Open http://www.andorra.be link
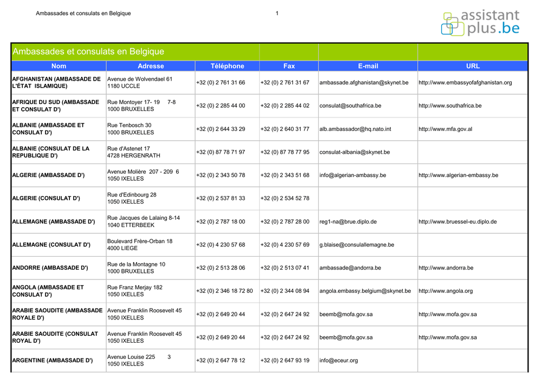Image resolution: width=555 pixels, height=392 pixels. pyautogui.click(x=446, y=268)
